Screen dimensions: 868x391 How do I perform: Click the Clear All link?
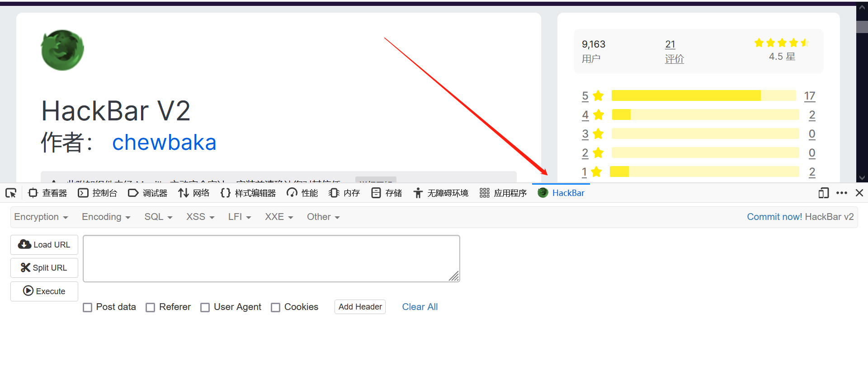point(420,307)
